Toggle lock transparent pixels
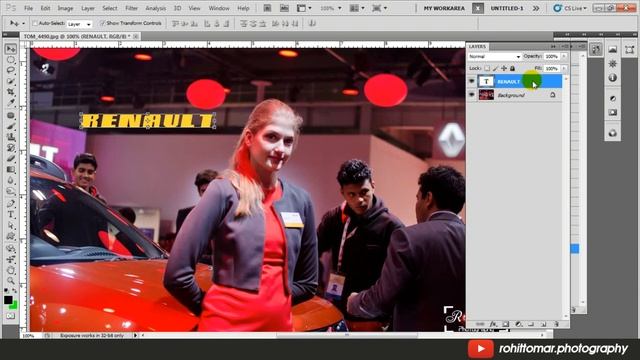This screenshot has width=640, height=360. point(487,69)
